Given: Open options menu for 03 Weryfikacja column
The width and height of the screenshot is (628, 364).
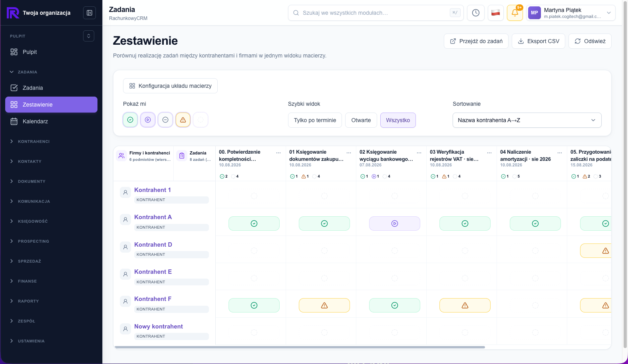Looking at the screenshot, I should (x=489, y=152).
